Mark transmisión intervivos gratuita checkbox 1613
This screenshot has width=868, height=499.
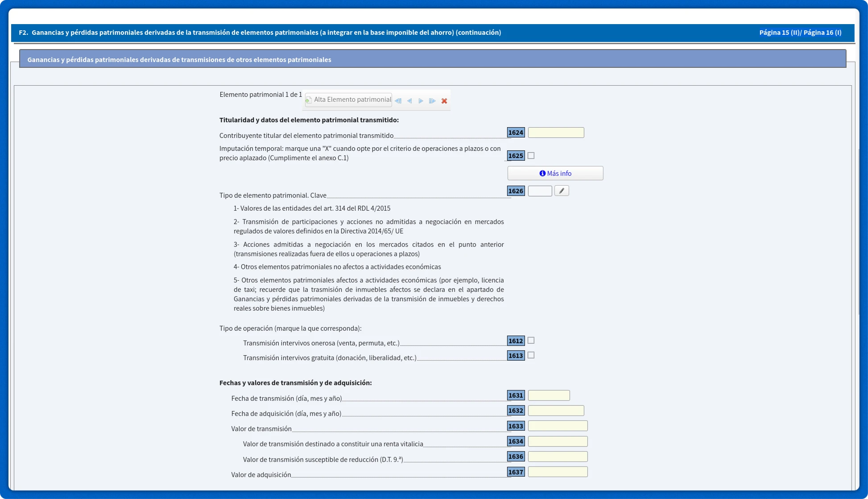click(531, 355)
